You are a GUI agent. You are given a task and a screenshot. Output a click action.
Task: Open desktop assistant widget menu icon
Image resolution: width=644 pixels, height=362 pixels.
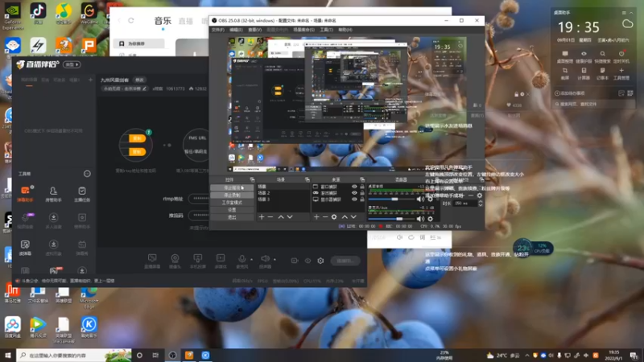click(x=624, y=13)
